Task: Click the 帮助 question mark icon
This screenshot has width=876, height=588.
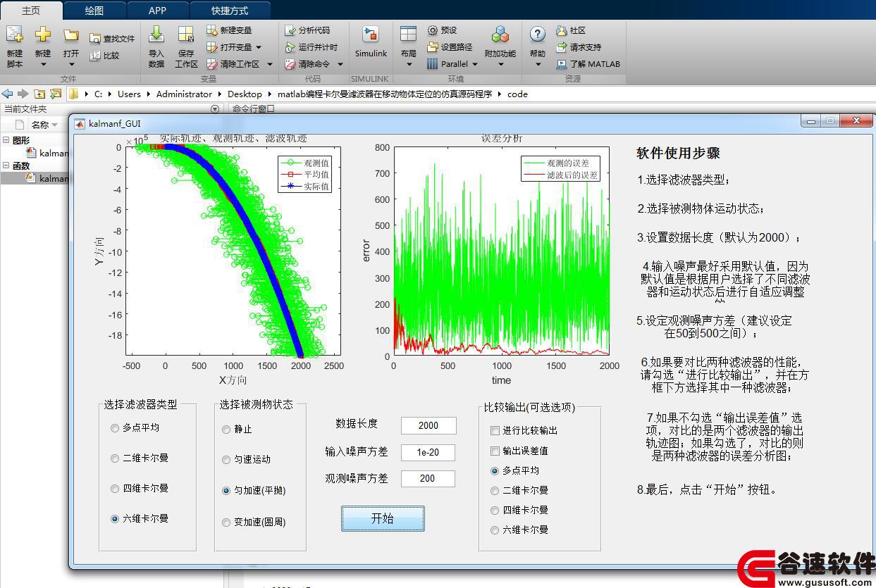Action: point(538,35)
